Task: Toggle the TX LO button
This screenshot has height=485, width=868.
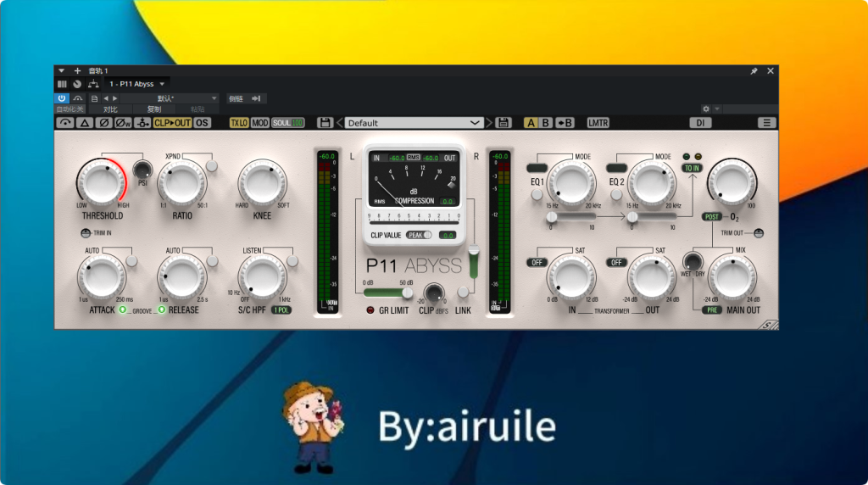Action: click(239, 123)
